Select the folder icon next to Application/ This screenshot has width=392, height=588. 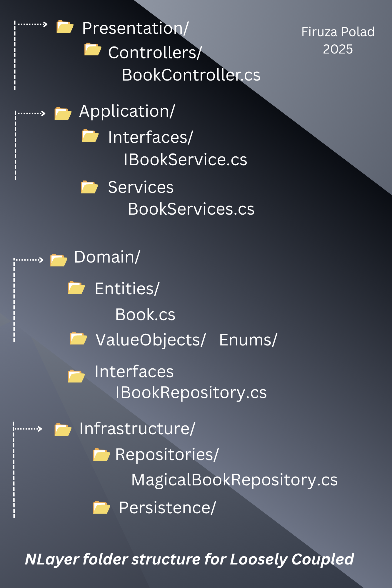point(63,113)
